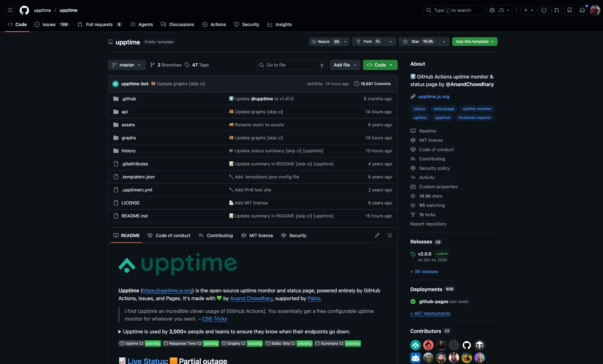The width and height of the screenshot is (603, 364).
Task: Open the Actions tab
Action: [214, 24]
